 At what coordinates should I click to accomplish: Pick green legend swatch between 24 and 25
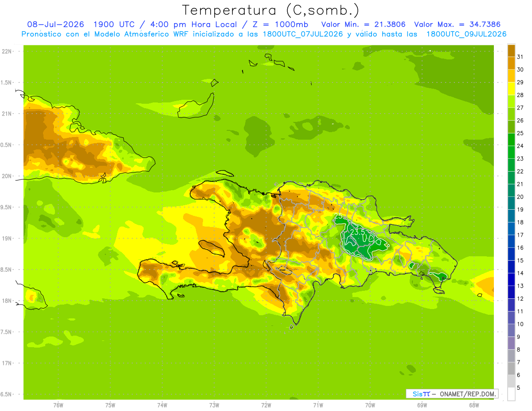512,140
